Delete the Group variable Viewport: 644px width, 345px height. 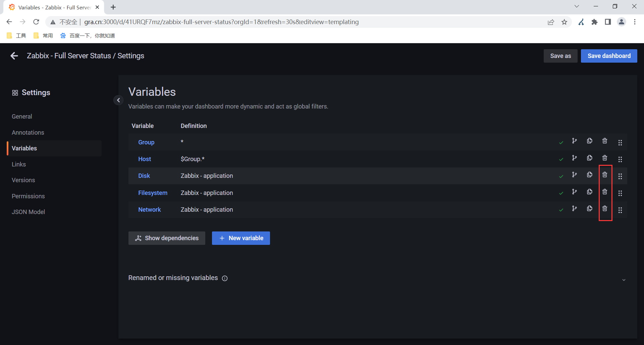point(605,141)
